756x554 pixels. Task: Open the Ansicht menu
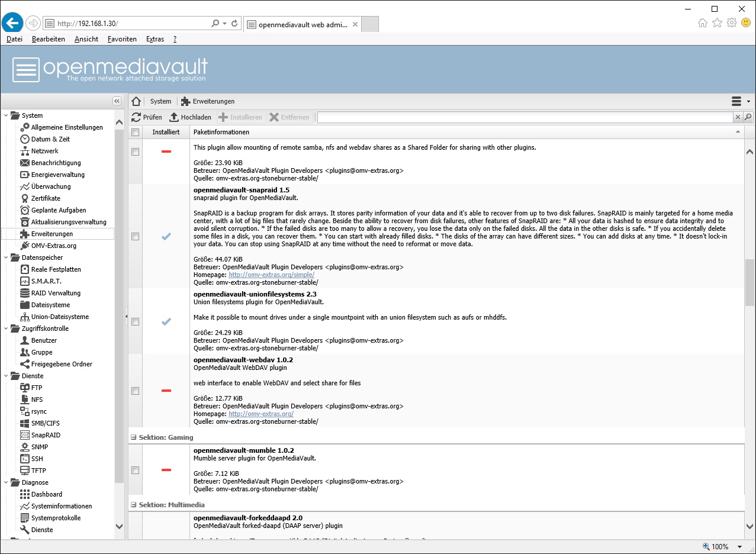[86, 39]
